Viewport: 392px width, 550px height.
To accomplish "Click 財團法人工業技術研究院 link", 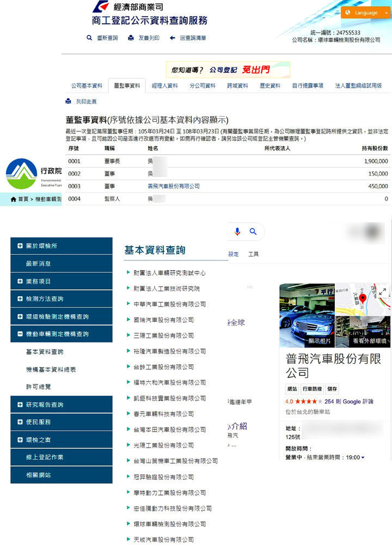I will [x=167, y=289].
